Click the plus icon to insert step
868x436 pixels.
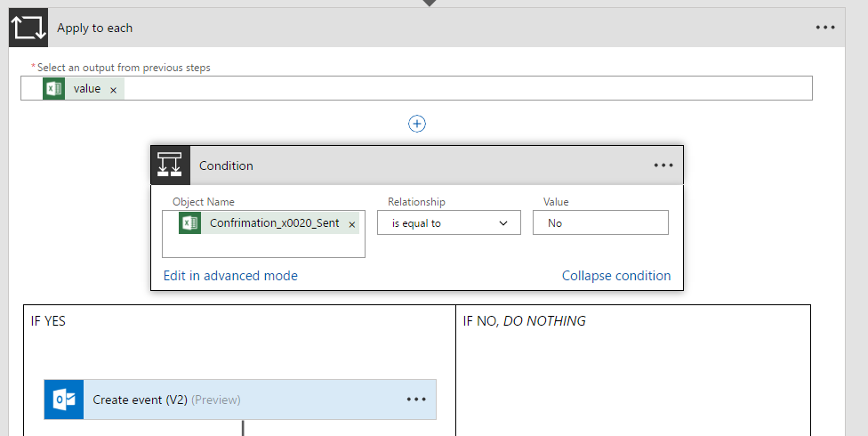[x=417, y=124]
